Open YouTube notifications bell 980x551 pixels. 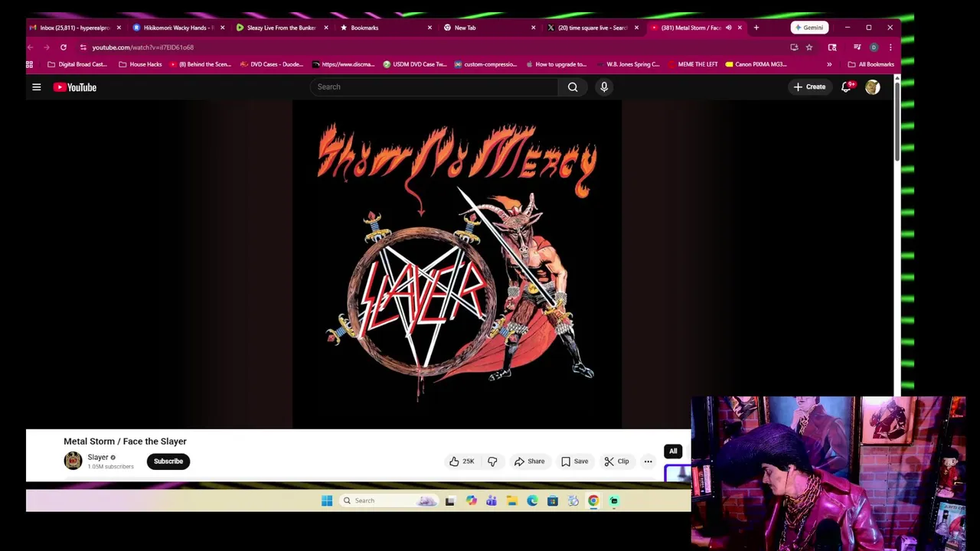(x=846, y=87)
